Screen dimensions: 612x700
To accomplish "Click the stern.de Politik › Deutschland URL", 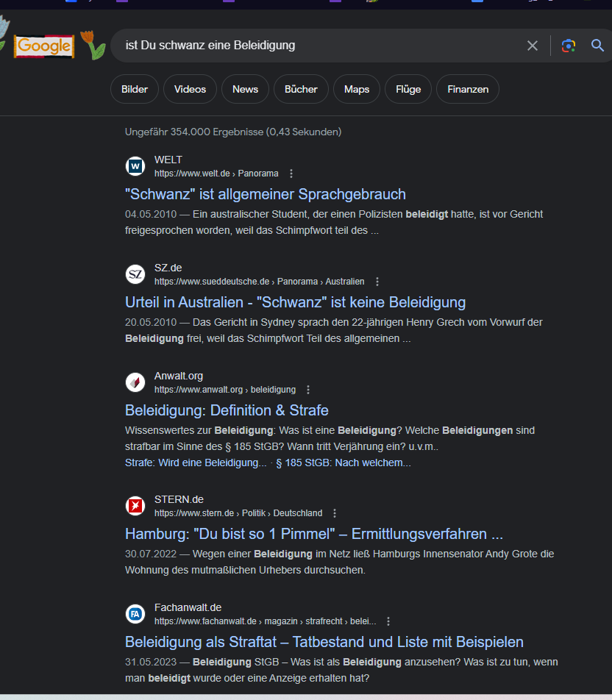I will click(238, 513).
